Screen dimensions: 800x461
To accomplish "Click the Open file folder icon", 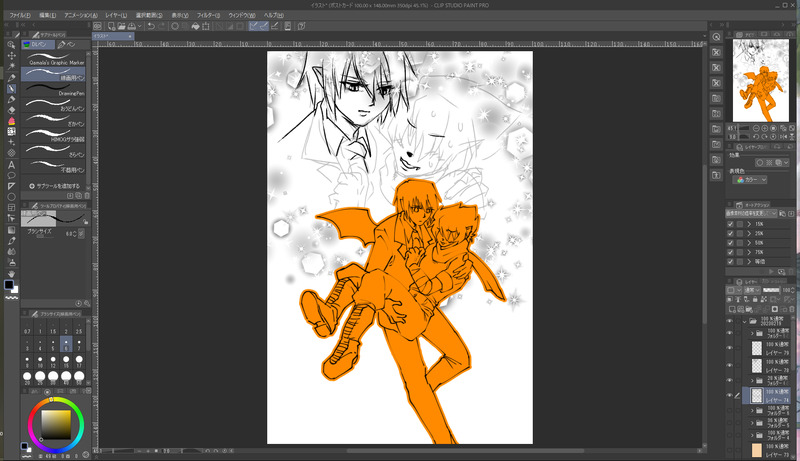I will point(121,26).
